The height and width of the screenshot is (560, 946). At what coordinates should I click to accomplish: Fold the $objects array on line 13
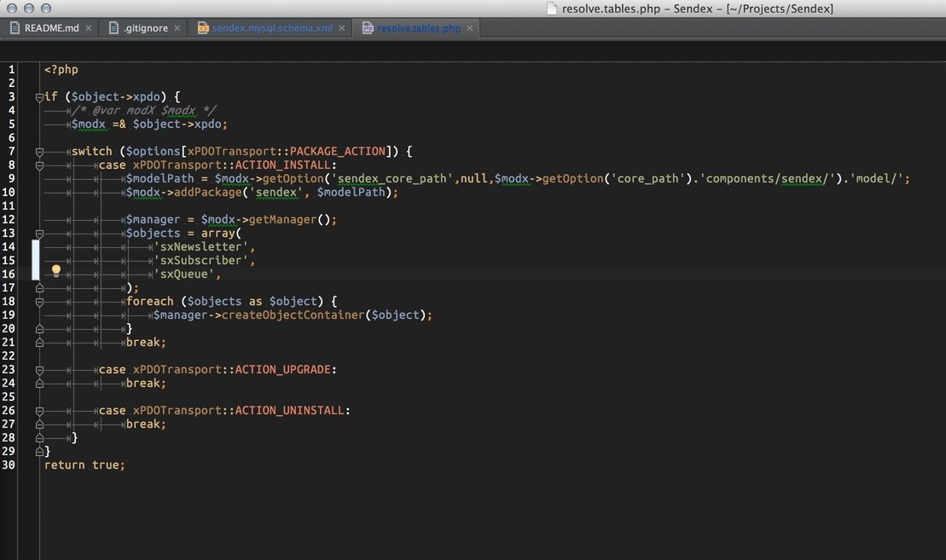pyautogui.click(x=39, y=234)
